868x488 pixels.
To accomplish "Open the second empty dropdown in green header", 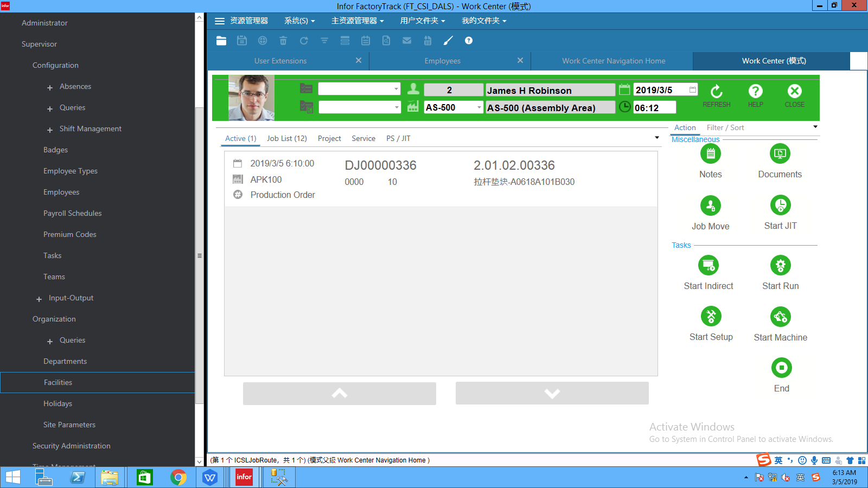I will (397, 107).
